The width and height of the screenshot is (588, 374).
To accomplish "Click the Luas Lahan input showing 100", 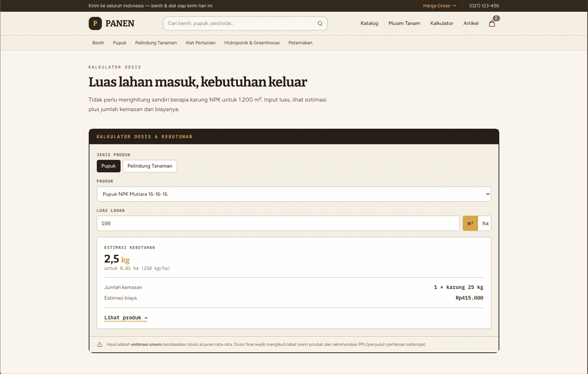I will (x=278, y=223).
